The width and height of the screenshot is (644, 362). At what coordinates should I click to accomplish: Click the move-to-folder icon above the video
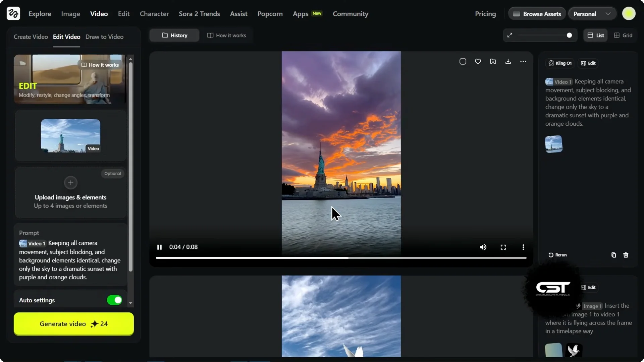tap(493, 61)
